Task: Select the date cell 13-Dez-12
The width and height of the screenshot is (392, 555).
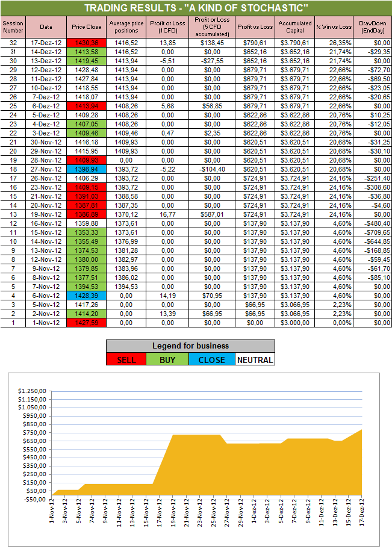Action: [46, 61]
